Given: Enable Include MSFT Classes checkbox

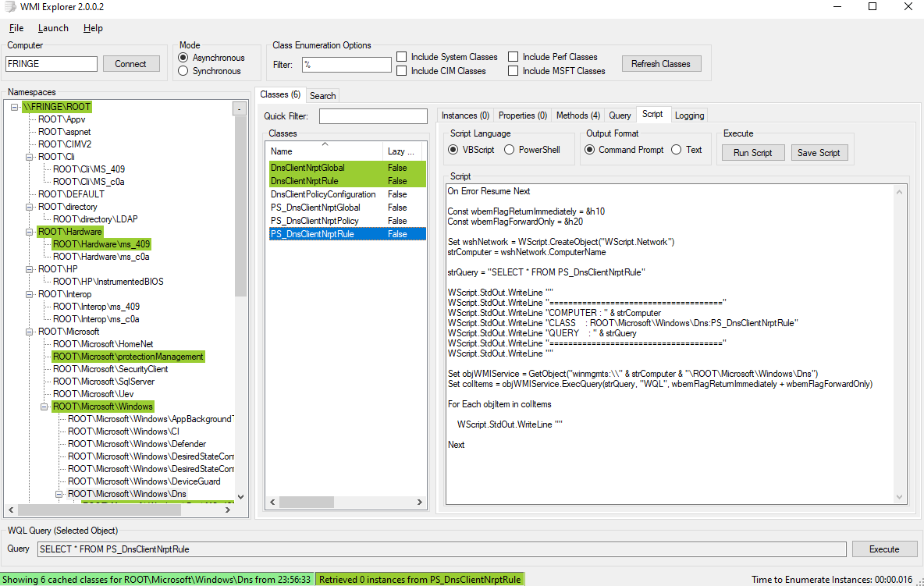Looking at the screenshot, I should pyautogui.click(x=514, y=71).
